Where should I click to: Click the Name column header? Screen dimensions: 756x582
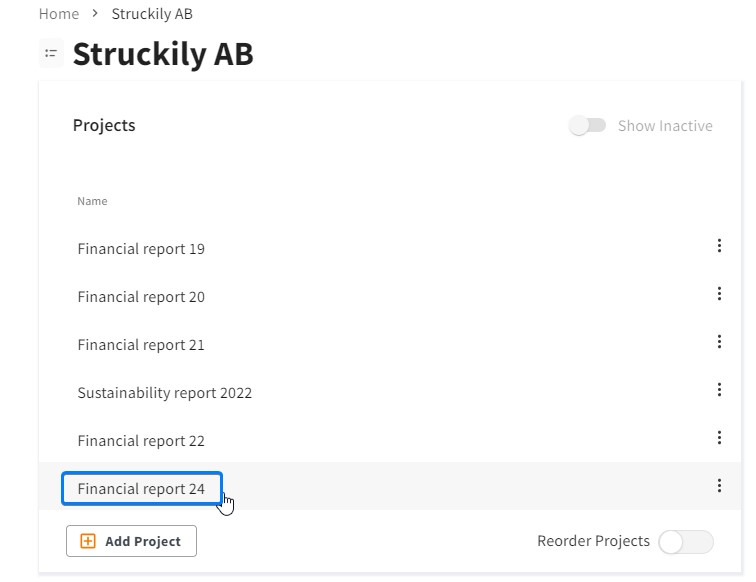click(x=92, y=201)
